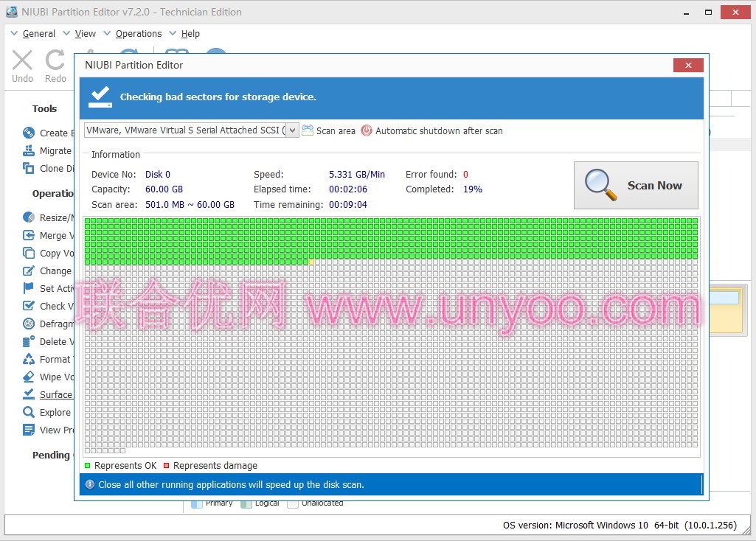Click the Set Active flag icon
This screenshot has height=541, width=756.
[x=29, y=288]
